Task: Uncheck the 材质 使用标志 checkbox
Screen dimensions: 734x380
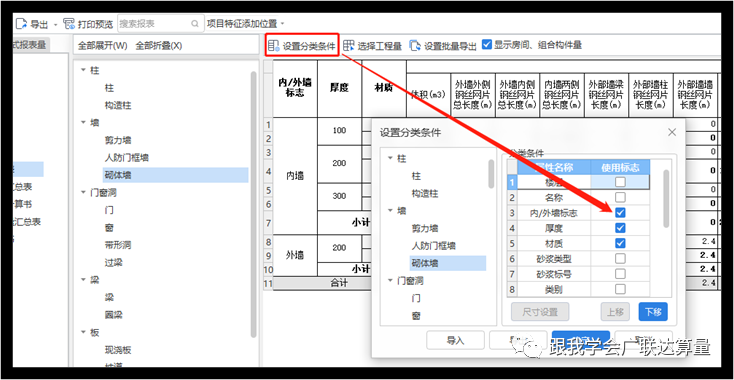Action: click(620, 243)
